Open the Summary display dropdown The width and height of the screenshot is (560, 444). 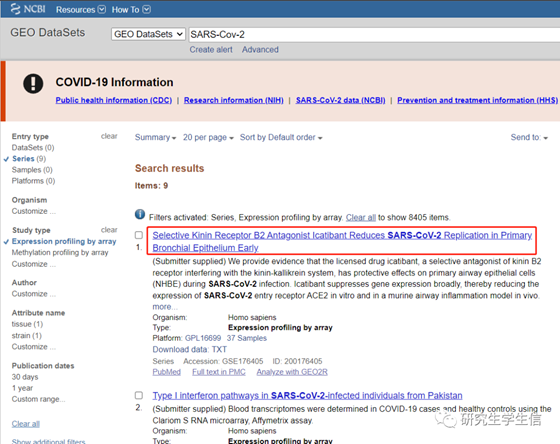point(155,138)
